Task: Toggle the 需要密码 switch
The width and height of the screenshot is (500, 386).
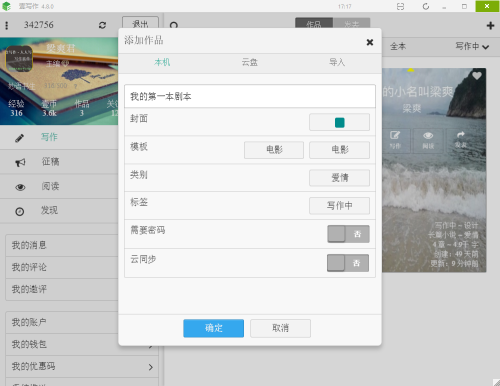Action: (x=348, y=234)
